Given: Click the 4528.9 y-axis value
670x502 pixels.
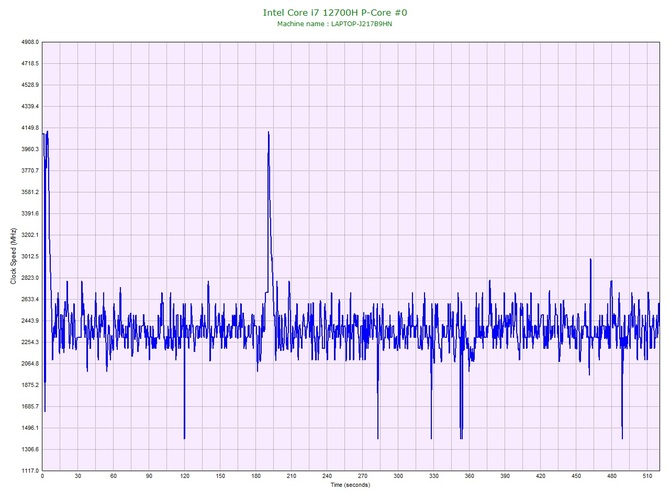Looking at the screenshot, I should 30,85.
